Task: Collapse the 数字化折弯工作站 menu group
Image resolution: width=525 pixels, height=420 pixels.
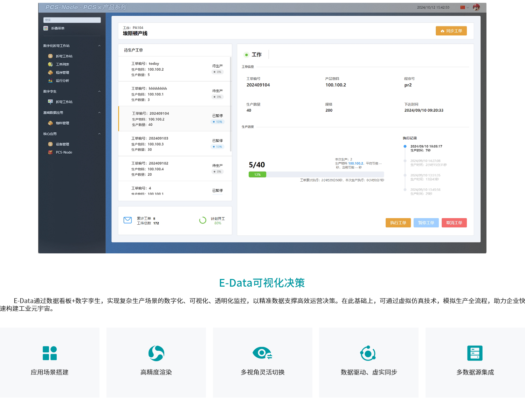Action: [x=99, y=46]
